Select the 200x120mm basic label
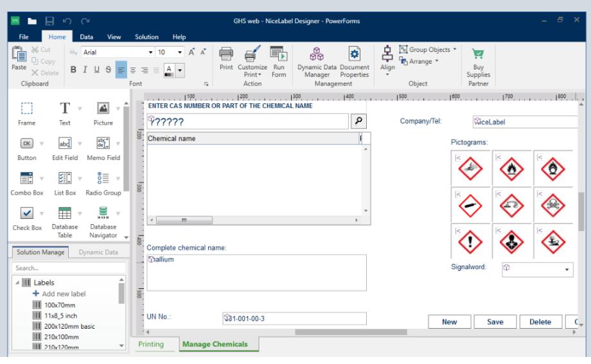 coord(64,326)
